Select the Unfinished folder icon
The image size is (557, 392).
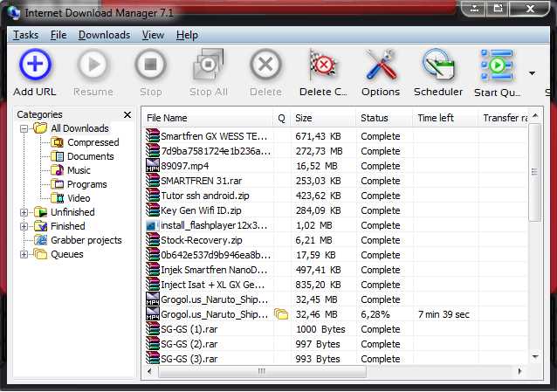pos(40,212)
